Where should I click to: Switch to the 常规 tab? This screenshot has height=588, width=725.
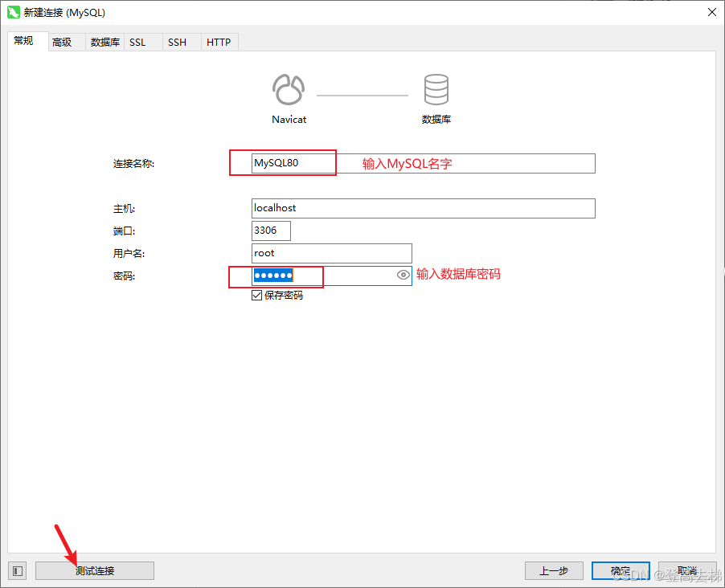[28, 41]
